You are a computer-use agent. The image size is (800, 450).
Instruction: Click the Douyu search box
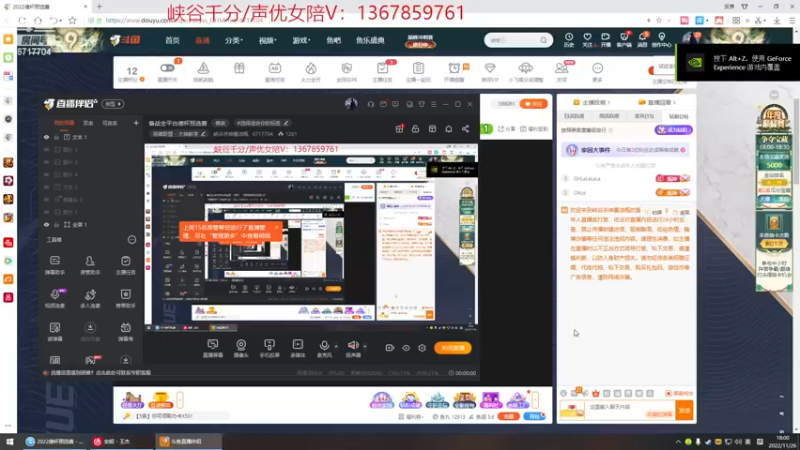518,40
